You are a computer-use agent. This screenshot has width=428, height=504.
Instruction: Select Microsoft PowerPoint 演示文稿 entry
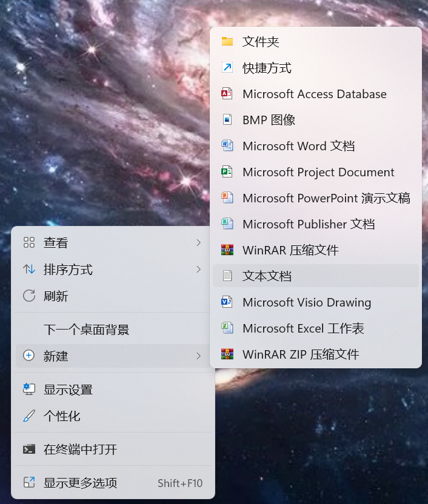pos(316,198)
